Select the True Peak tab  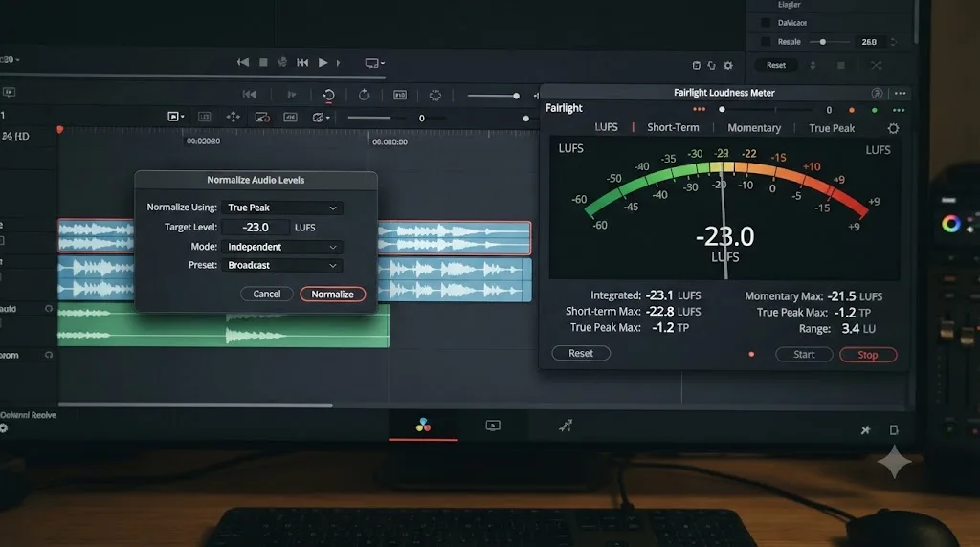[832, 128]
